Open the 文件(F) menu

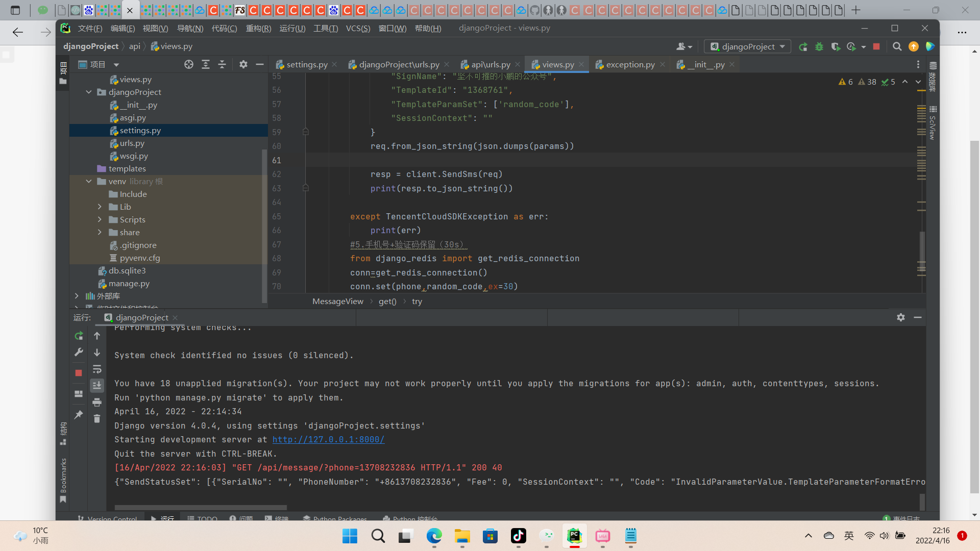(90, 29)
